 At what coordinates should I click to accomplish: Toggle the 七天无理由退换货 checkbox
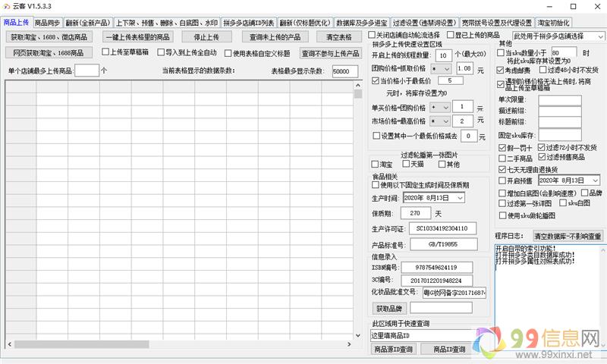[x=502, y=169]
